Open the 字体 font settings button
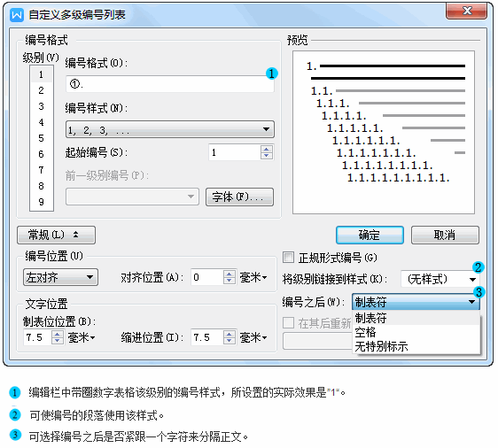This screenshot has height=448, width=498. pyautogui.click(x=239, y=197)
